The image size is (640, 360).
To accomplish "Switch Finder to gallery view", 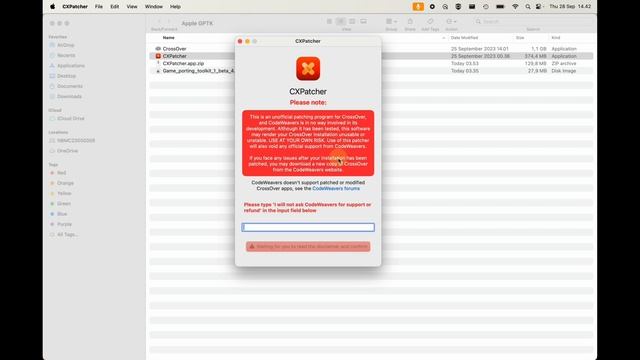I will pos(363,21).
